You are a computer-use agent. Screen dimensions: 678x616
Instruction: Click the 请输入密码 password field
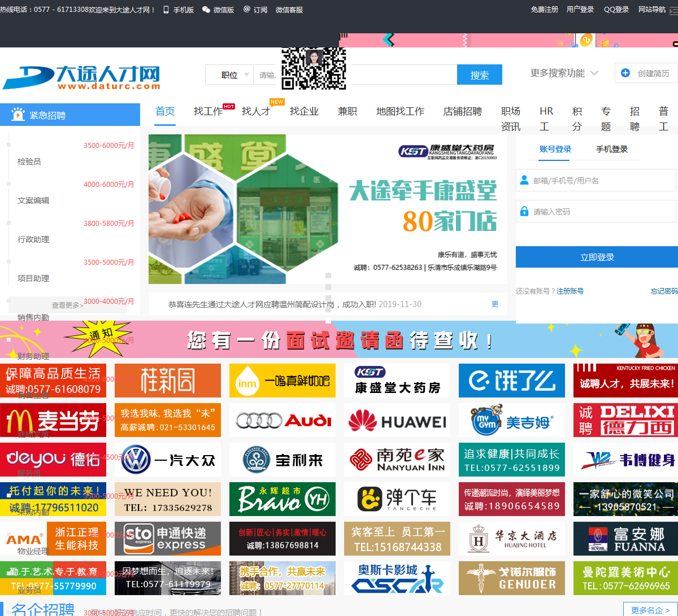(596, 211)
